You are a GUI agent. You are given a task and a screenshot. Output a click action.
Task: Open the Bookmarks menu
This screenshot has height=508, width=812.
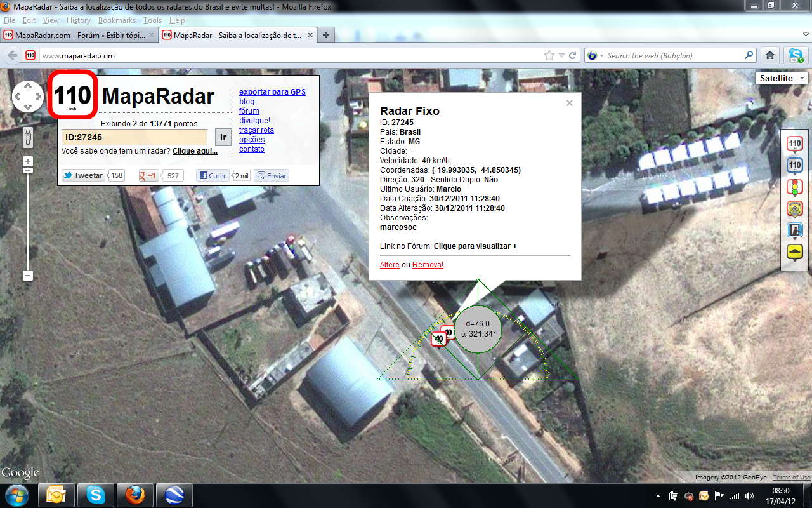tap(117, 20)
